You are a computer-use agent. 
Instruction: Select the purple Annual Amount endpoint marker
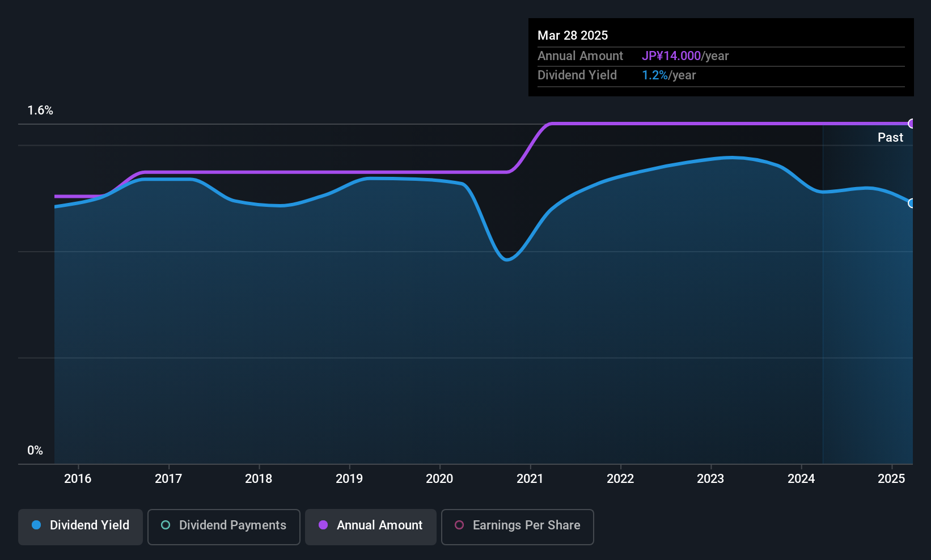point(912,124)
